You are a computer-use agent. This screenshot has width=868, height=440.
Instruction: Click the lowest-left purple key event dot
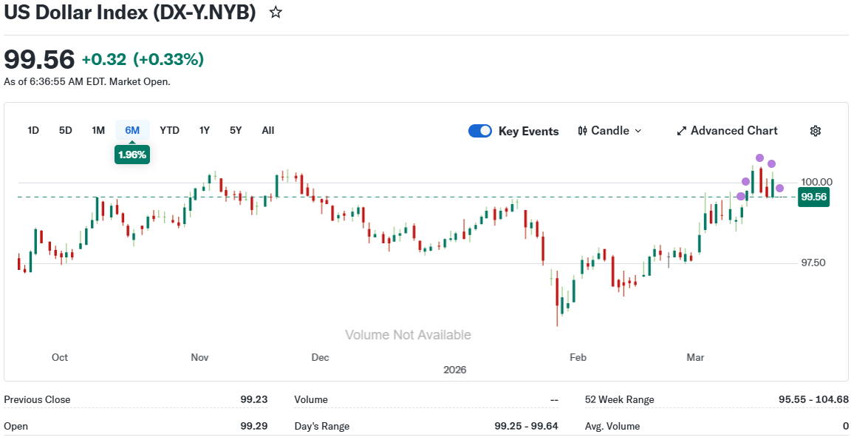pyautogui.click(x=741, y=196)
